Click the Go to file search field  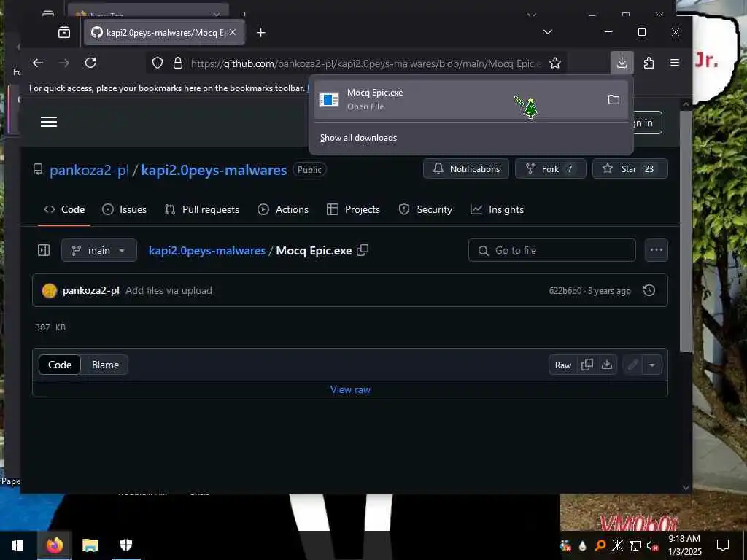coord(551,250)
